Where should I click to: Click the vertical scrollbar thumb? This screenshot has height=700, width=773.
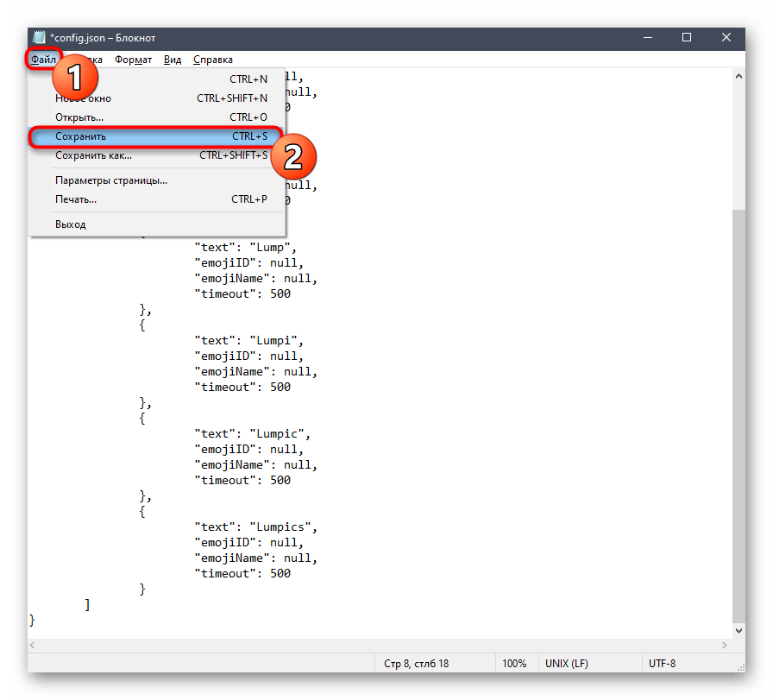[738, 416]
